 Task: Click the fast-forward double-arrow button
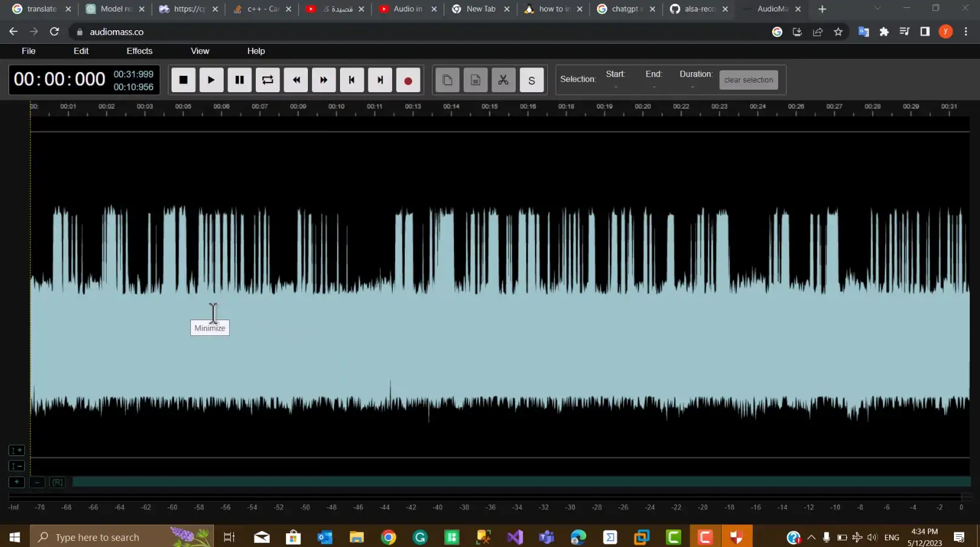pos(324,80)
